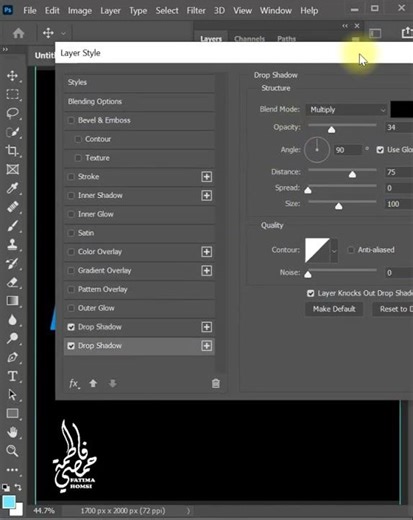The image size is (413, 520).
Task: Collapse the Layers panel double-arrow
Action: 345,26
